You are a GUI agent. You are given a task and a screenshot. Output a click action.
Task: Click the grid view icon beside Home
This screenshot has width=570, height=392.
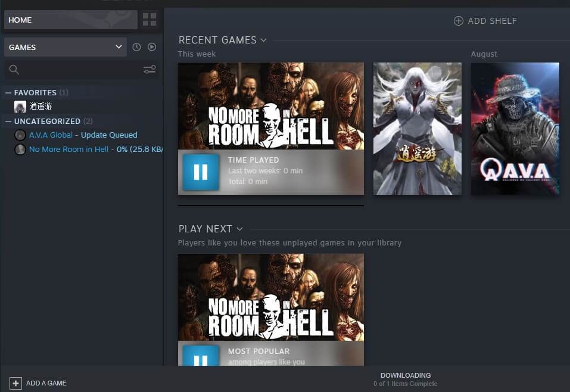pos(149,20)
